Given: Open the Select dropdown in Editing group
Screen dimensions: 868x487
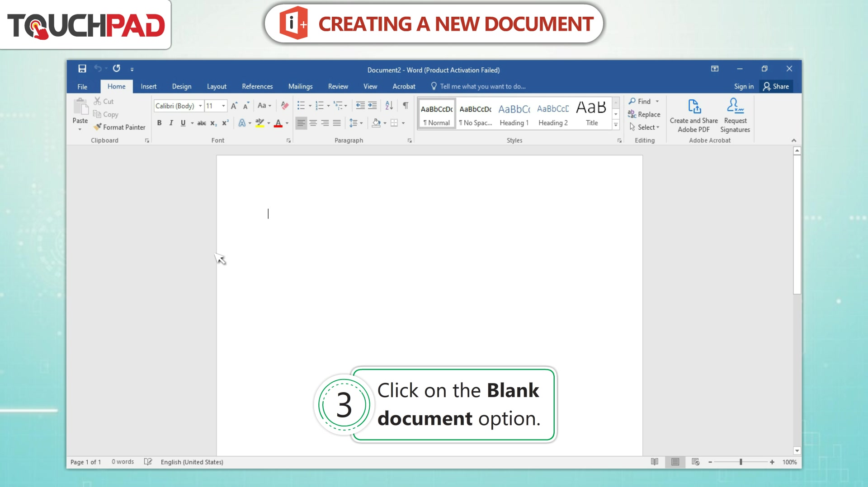Looking at the screenshot, I should (x=645, y=127).
